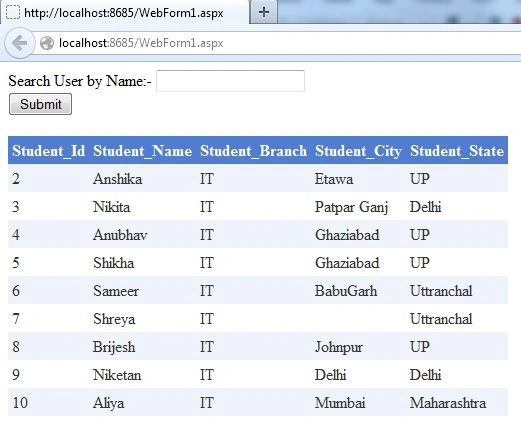
Task: Click the localhost address bar URL
Action: pyautogui.click(x=141, y=43)
